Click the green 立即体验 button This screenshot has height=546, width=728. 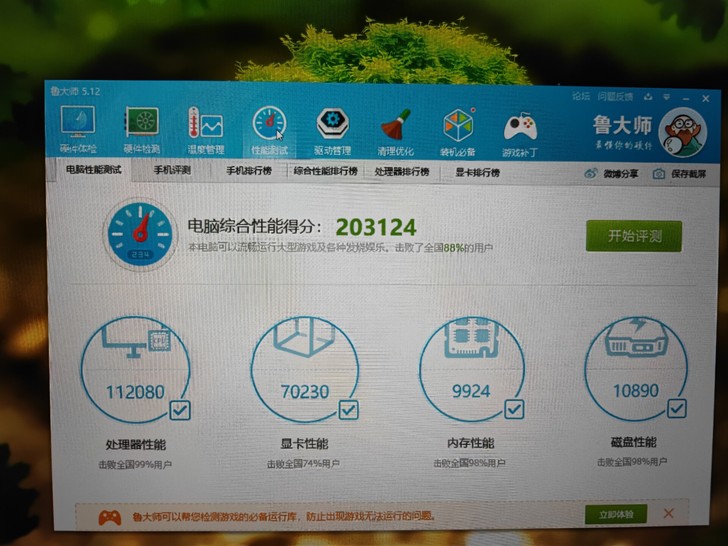(616, 514)
